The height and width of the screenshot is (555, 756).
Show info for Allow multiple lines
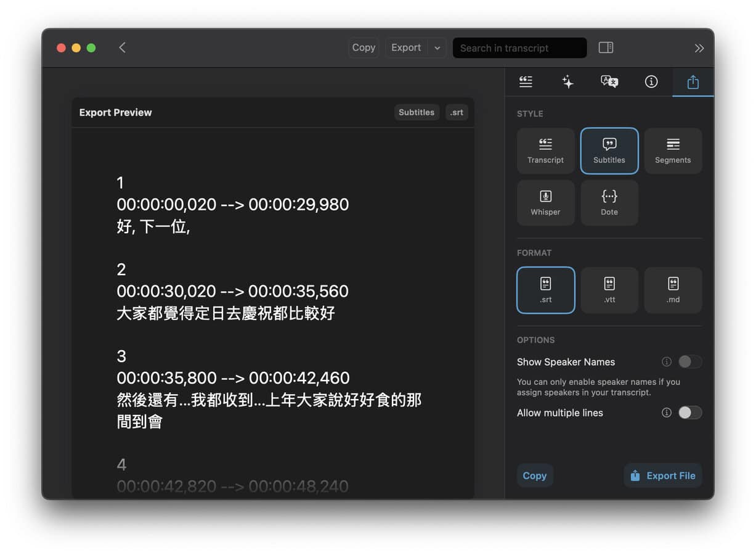tap(666, 413)
